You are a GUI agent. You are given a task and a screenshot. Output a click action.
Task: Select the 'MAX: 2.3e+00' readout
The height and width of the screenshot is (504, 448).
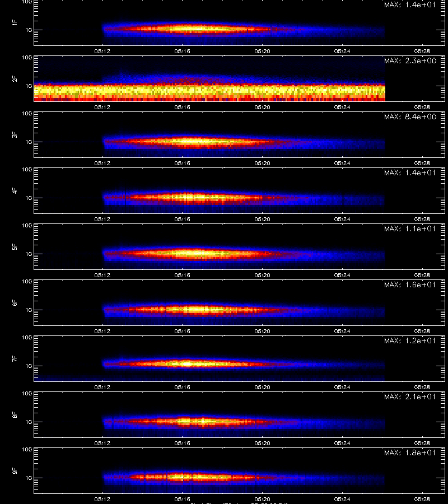tap(410, 60)
